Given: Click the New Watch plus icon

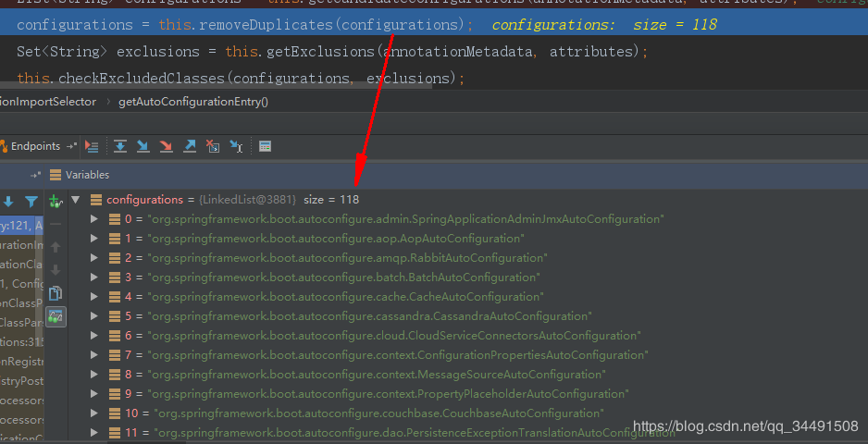Looking at the screenshot, I should click(56, 202).
